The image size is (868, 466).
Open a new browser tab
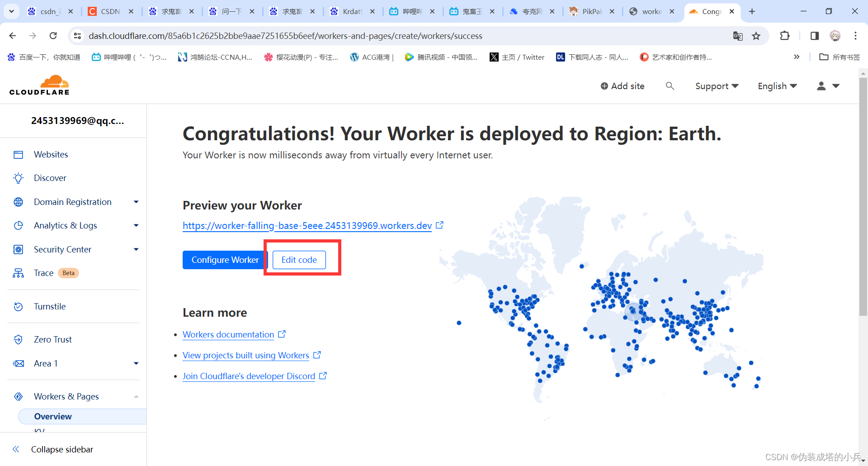(x=752, y=11)
